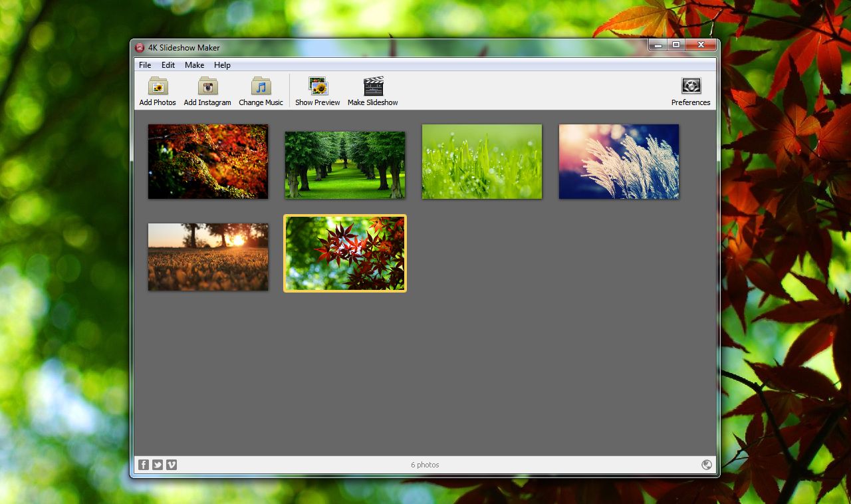Screen dimensions: 851x504
Task: Open the Make menu
Action: tap(194, 65)
